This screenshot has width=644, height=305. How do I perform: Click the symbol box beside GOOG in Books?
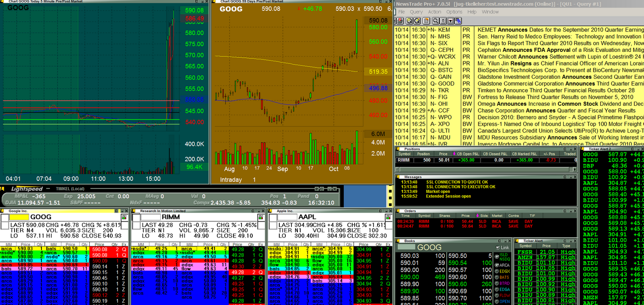point(407,248)
